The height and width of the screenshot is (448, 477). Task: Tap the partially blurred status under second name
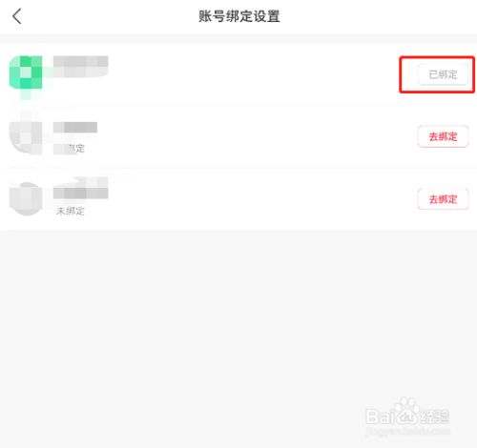pyautogui.click(x=70, y=149)
